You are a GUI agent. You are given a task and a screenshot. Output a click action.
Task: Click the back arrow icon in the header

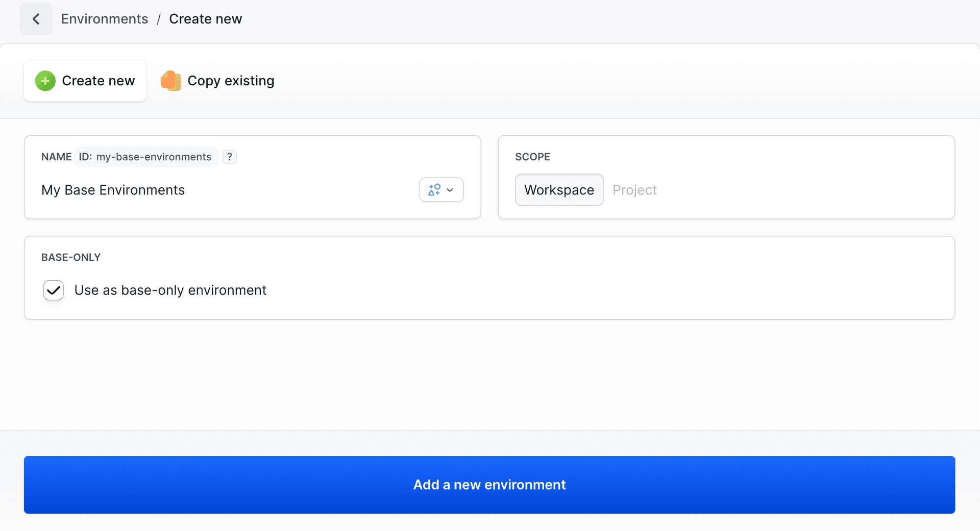36,19
